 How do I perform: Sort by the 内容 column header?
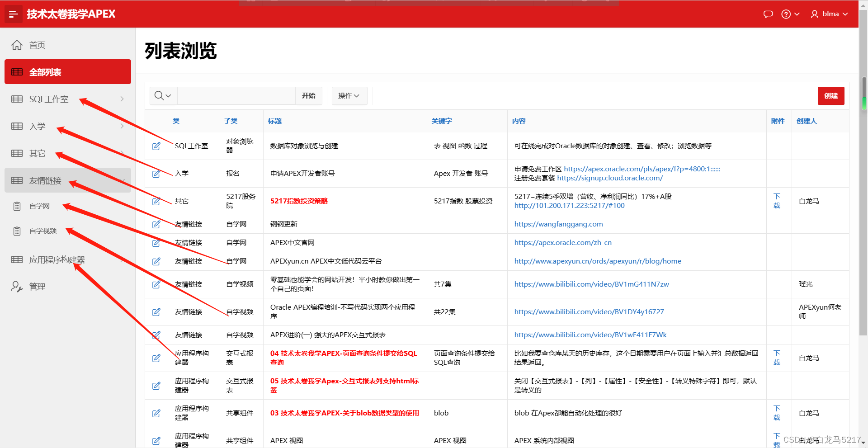pyautogui.click(x=519, y=121)
